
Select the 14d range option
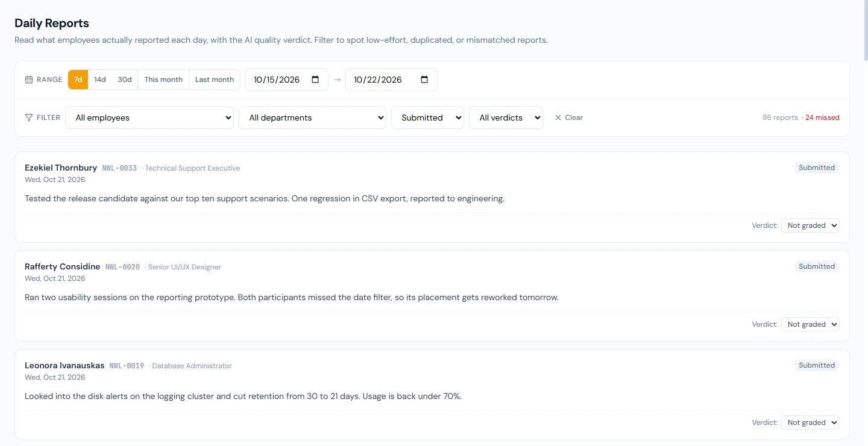click(x=100, y=80)
